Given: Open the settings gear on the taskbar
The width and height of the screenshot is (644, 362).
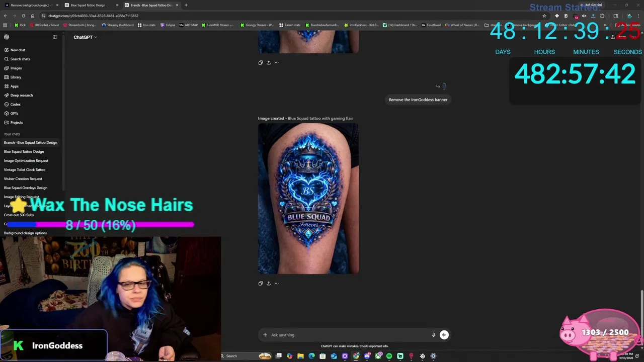Looking at the screenshot, I should [x=433, y=356].
